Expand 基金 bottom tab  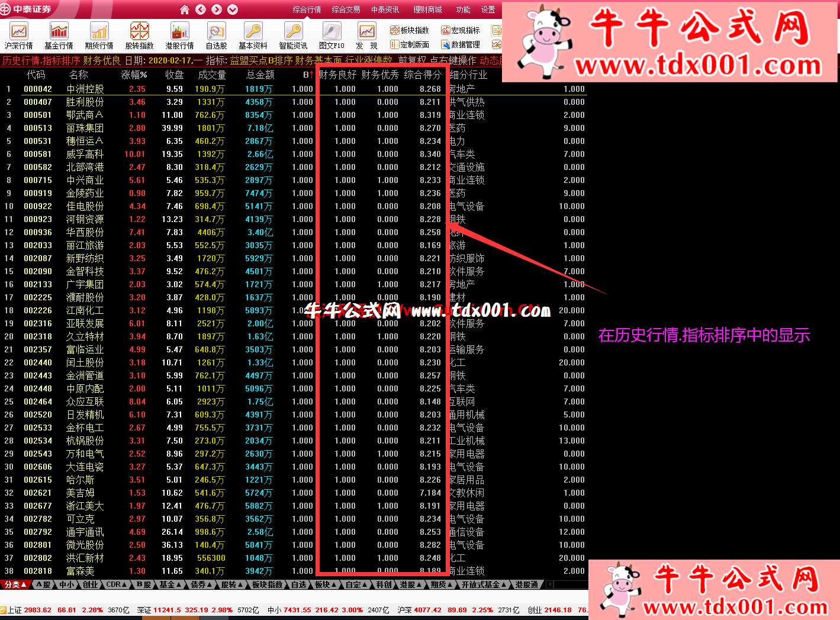170,584
